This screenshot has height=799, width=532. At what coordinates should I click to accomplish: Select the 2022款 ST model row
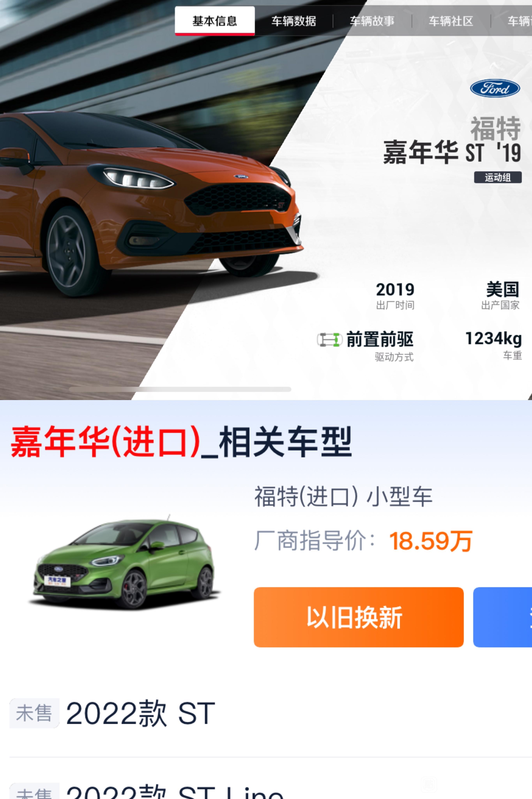(266, 713)
